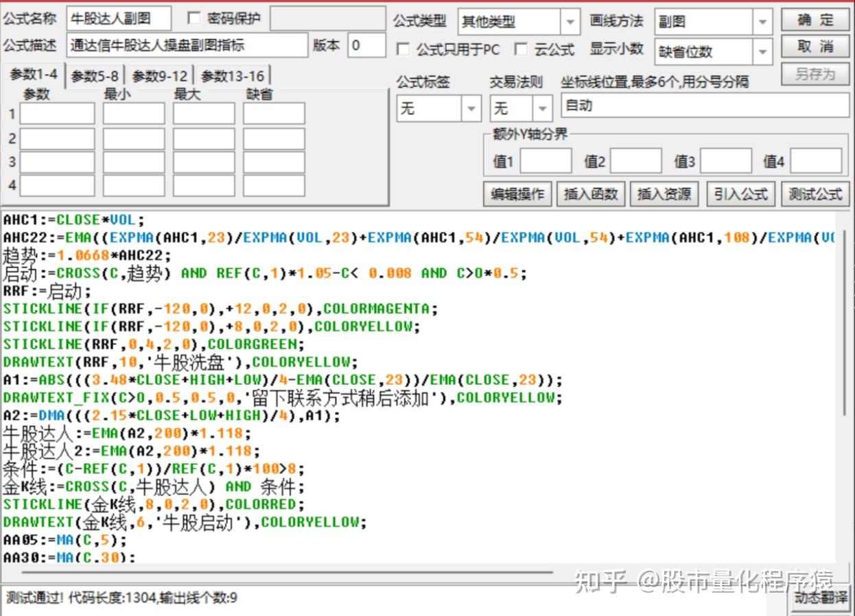Screen dimensions: 855x616
Task: Click the code line RRF:=启动;
Action: pos(47,291)
